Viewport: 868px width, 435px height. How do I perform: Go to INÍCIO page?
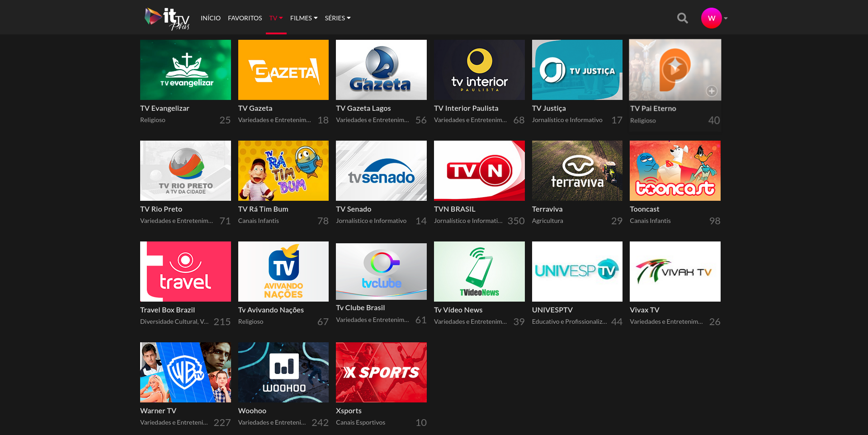(211, 18)
